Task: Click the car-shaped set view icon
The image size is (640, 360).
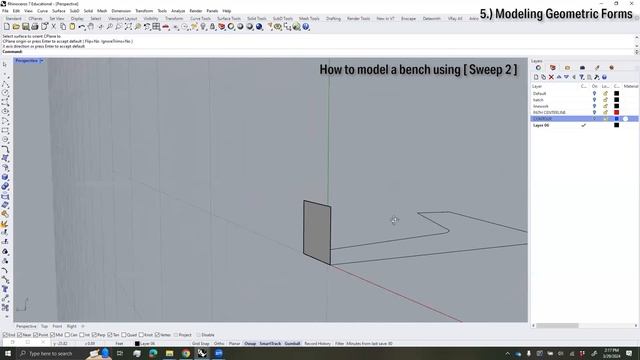Action: (x=166, y=27)
